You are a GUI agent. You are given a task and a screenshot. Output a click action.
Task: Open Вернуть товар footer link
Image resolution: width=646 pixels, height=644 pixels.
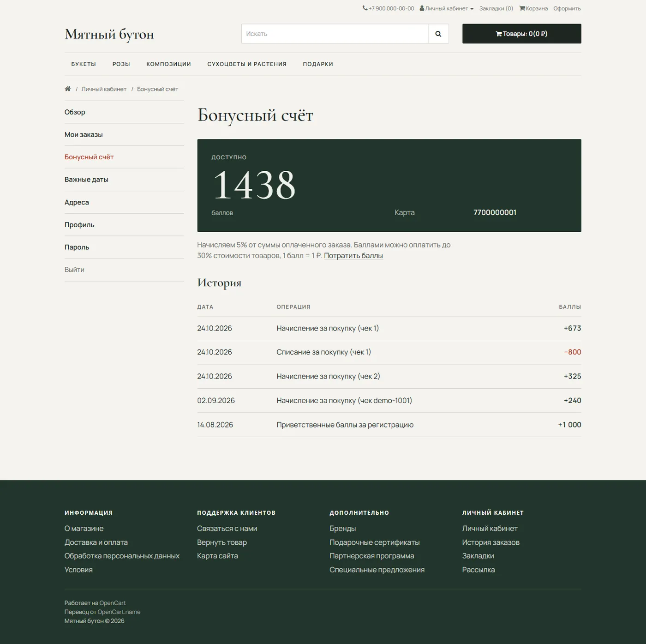click(x=222, y=542)
